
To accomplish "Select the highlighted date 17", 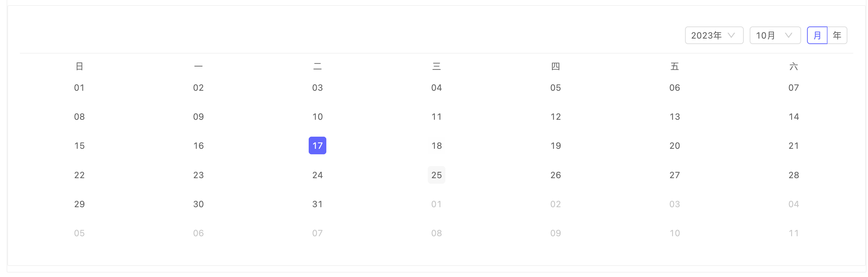I will coord(318,145).
